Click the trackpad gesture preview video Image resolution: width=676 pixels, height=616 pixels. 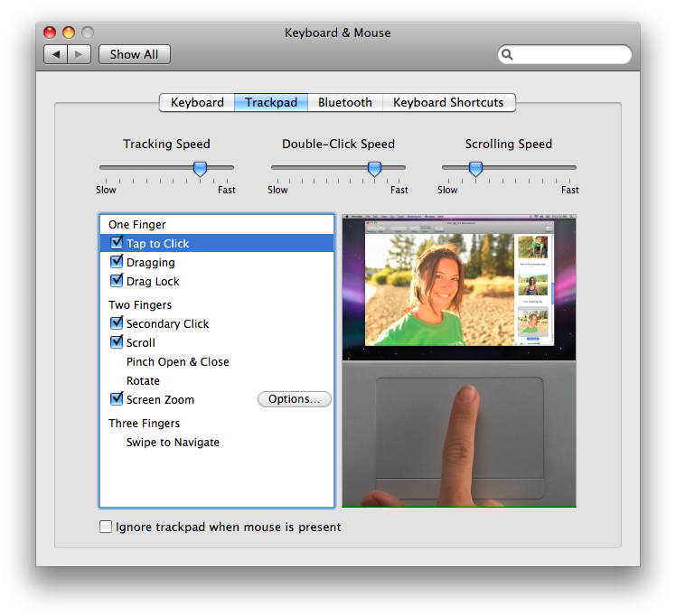(x=458, y=361)
